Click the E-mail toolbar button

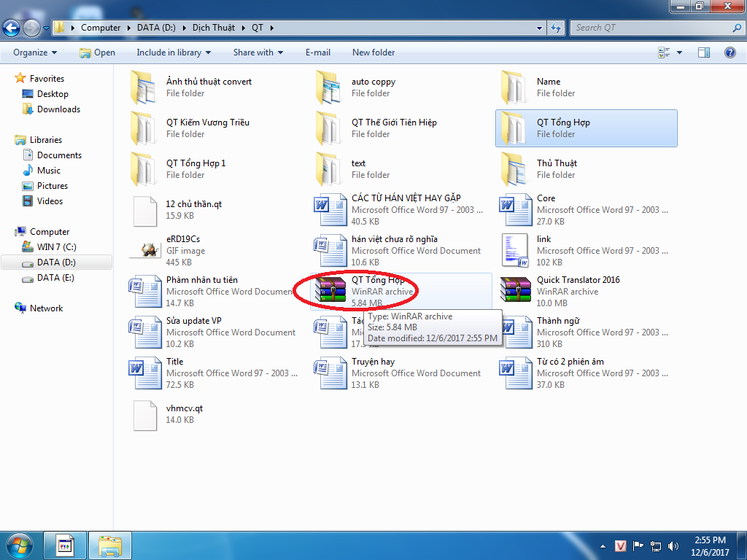tap(318, 52)
